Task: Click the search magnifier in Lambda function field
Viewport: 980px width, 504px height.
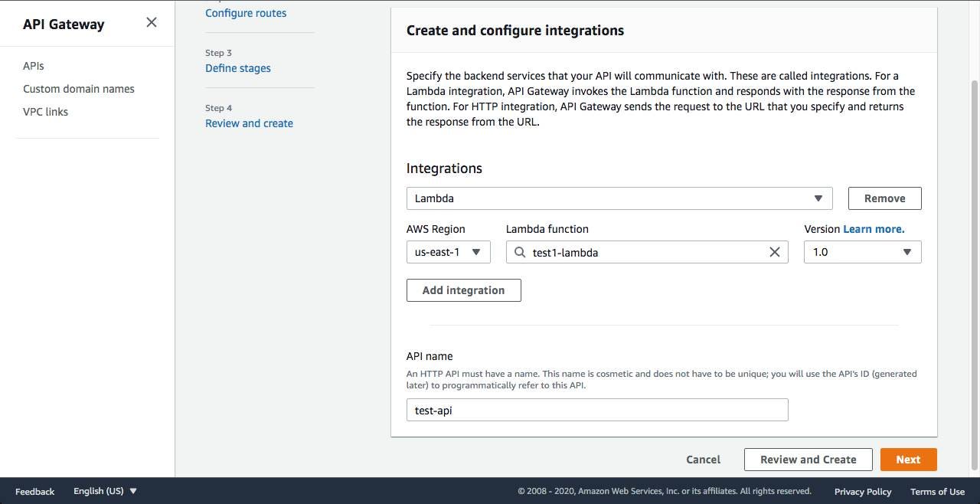Action: coord(520,252)
